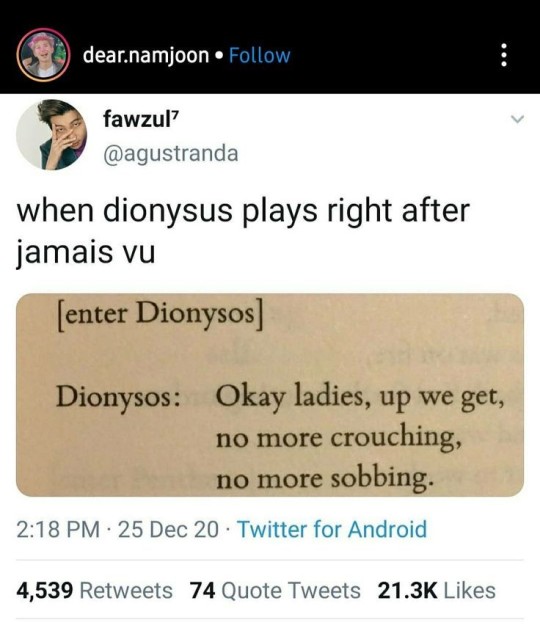Viewport: 540px width, 631px height.
Task: Open fawzul⁷ display name
Action: coord(141,119)
